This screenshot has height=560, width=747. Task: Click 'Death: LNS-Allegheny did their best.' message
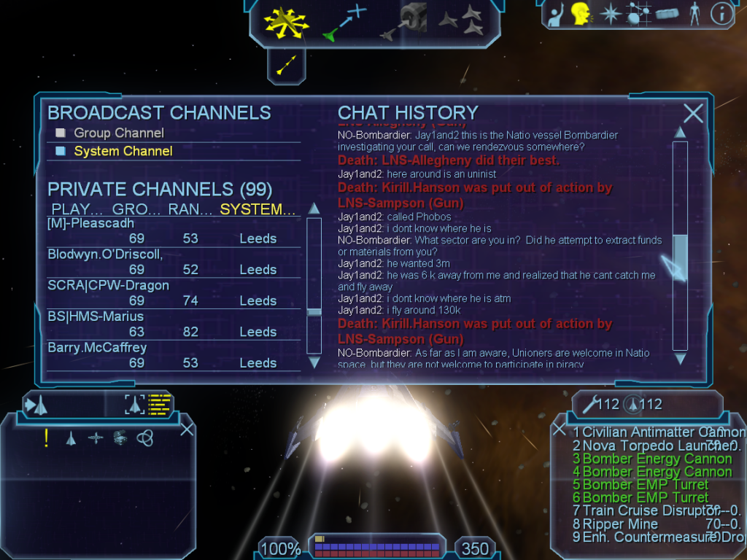tap(449, 160)
